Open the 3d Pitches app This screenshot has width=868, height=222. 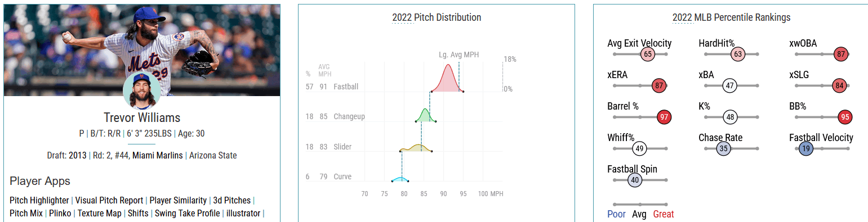[232, 200]
